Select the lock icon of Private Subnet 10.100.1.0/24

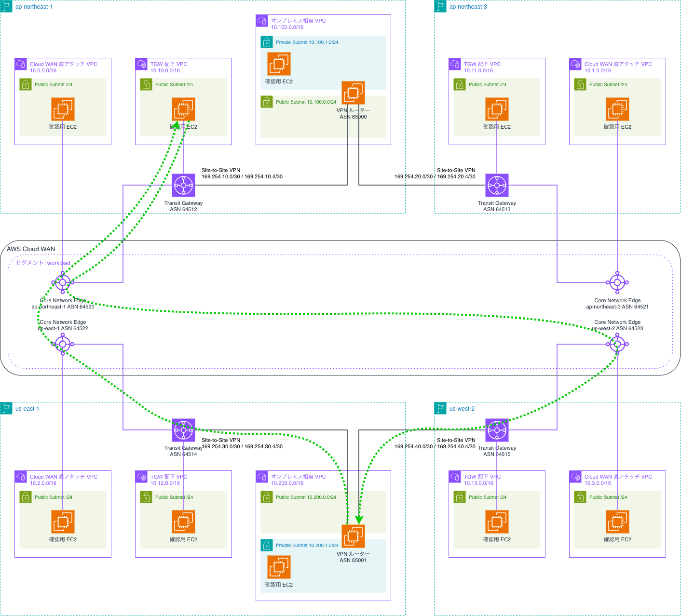coord(267,42)
